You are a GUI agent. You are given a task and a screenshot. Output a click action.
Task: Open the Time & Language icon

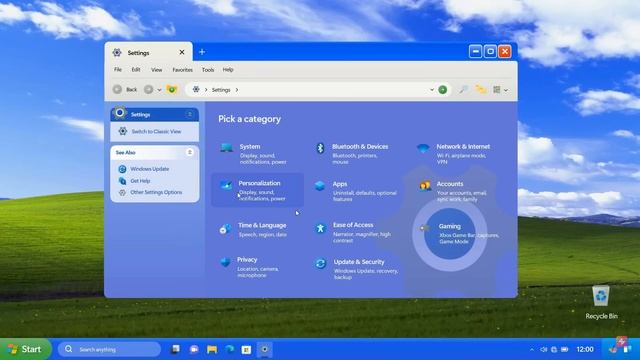225,229
